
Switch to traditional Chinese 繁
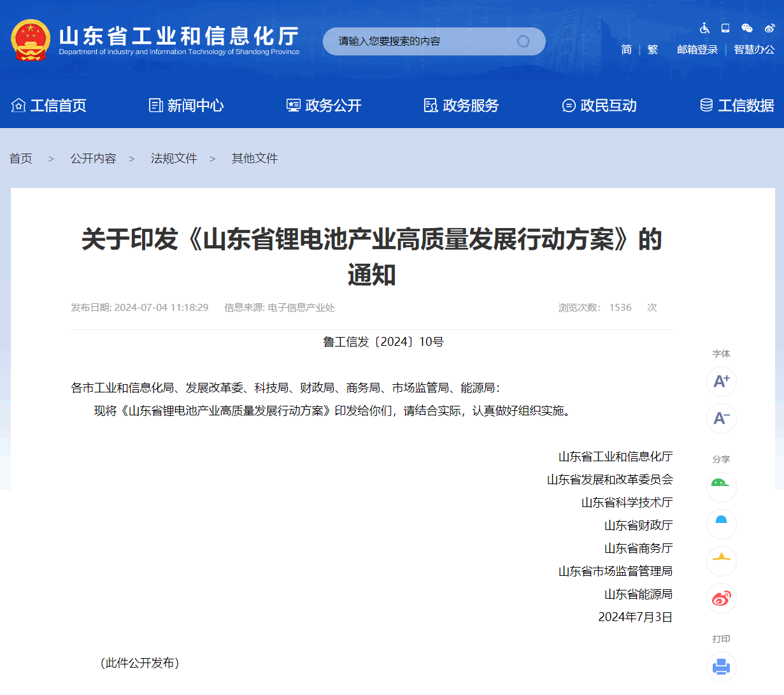coord(653,50)
